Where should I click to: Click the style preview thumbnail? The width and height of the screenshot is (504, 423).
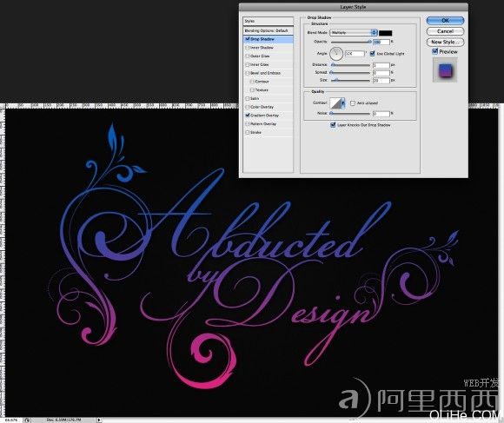pos(445,70)
